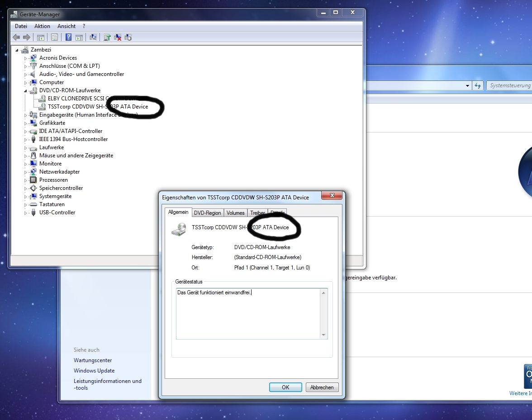Click the Forward arrow in the Geräte-Manager toolbar
This screenshot has width=532, height=420.
pyautogui.click(x=26, y=37)
